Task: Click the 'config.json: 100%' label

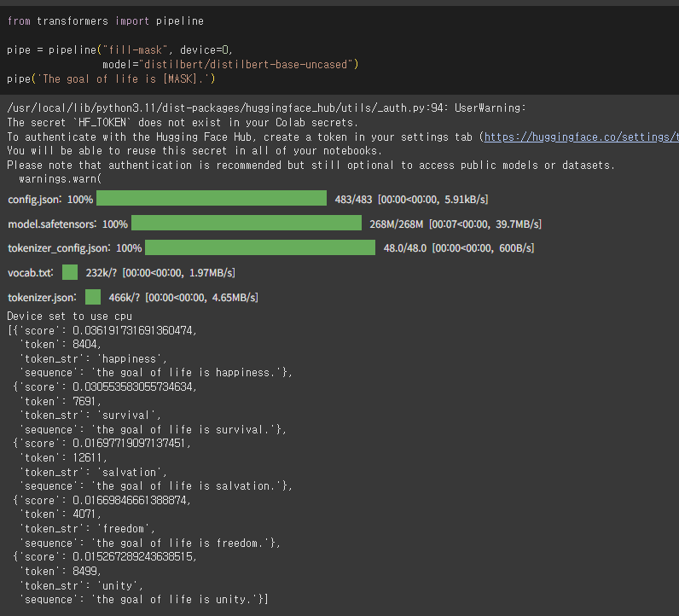Action: pyautogui.click(x=50, y=200)
